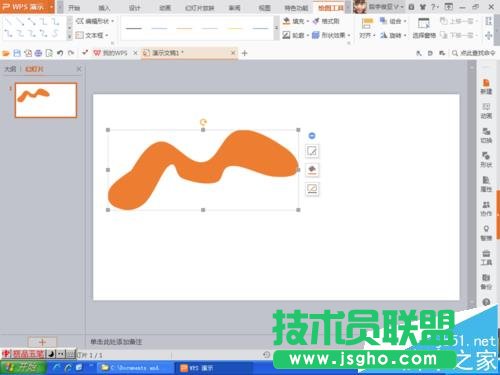Open the 开始 (Home) ribbon tab
The height and width of the screenshot is (375, 500).
[74, 8]
